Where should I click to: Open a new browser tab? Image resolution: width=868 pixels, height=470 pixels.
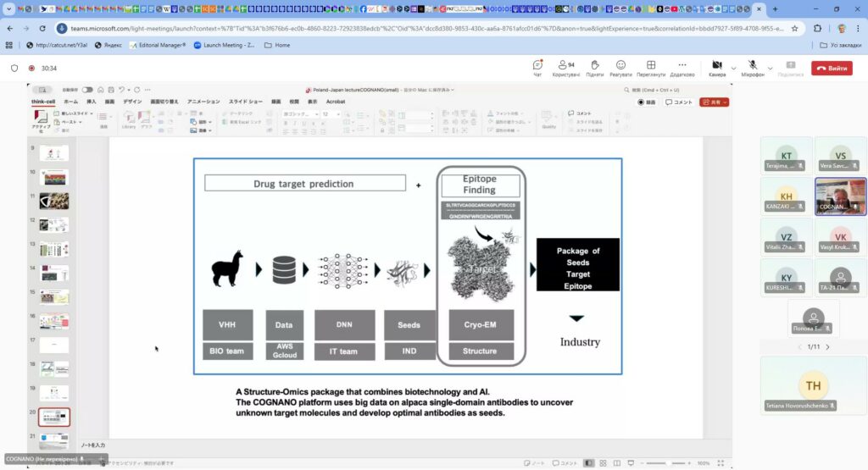tap(774, 8)
